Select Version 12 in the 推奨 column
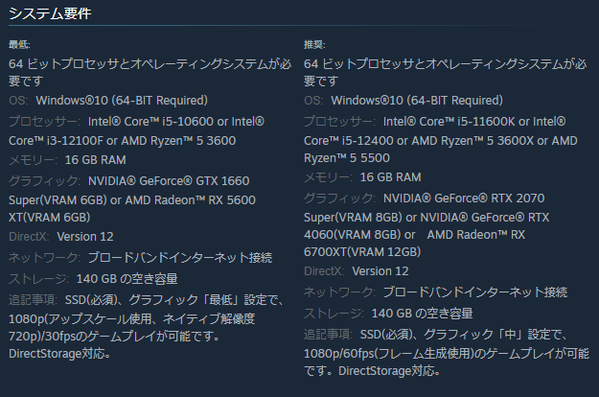599x397 pixels. click(380, 271)
